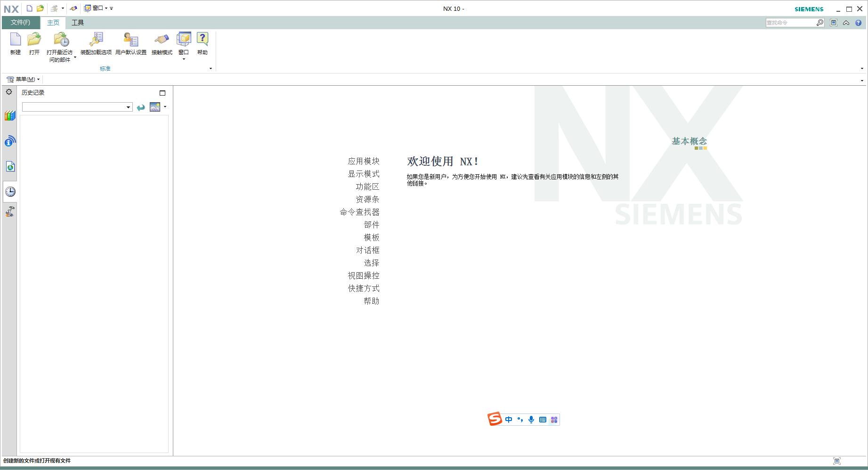
Task: Open the roles icon in the resource bar
Action: tap(10, 211)
